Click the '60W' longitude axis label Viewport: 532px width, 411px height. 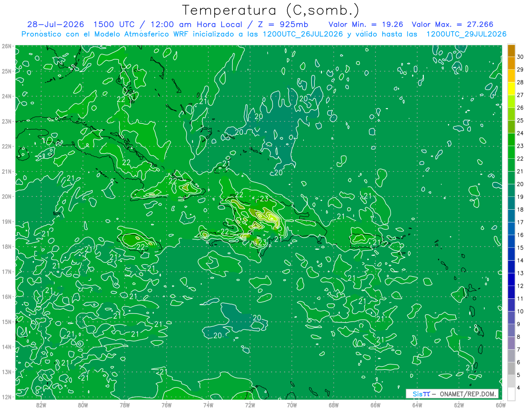point(501,405)
